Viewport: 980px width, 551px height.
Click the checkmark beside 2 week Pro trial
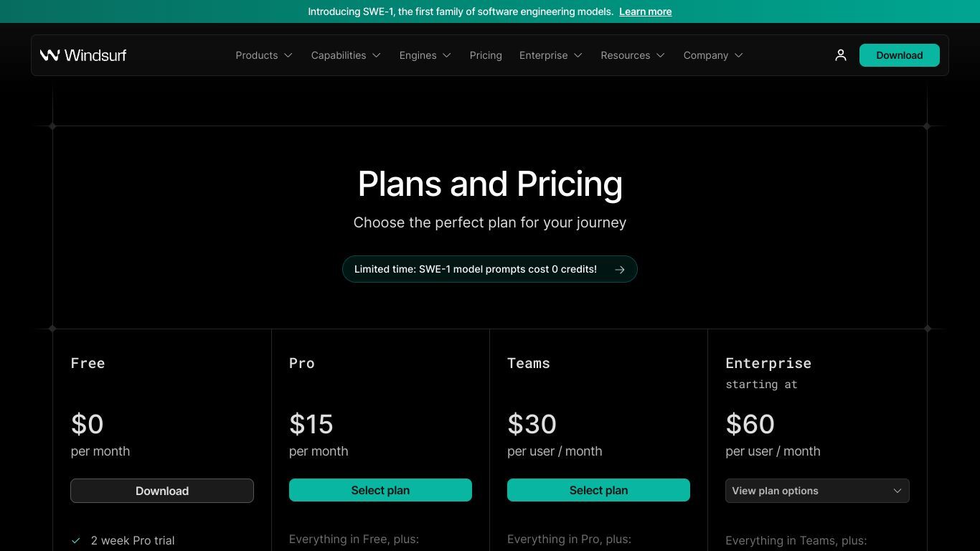(76, 541)
